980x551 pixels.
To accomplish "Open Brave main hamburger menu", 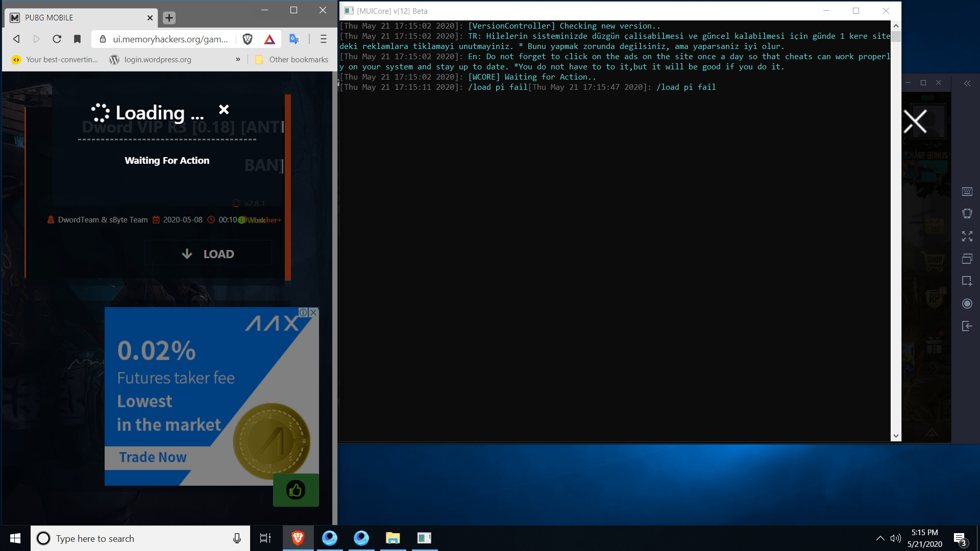I will point(323,39).
